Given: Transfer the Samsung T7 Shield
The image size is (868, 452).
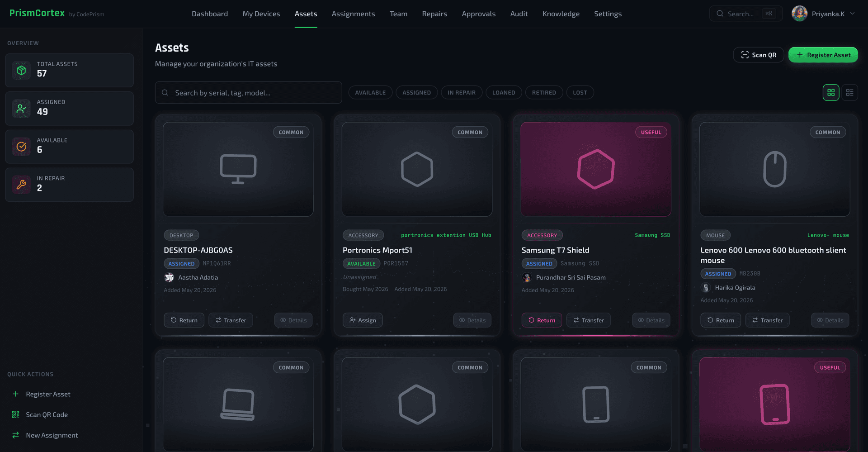Looking at the screenshot, I should click(588, 320).
